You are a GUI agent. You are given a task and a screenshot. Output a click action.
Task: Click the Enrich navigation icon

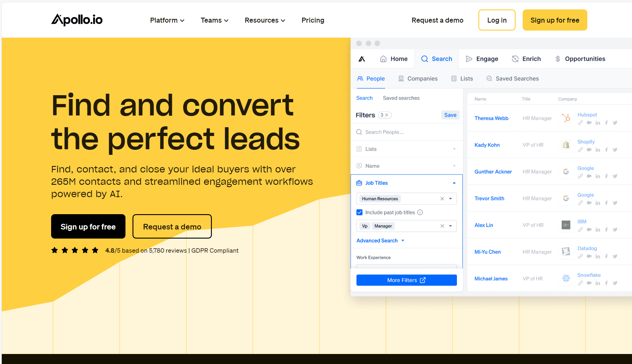(515, 58)
